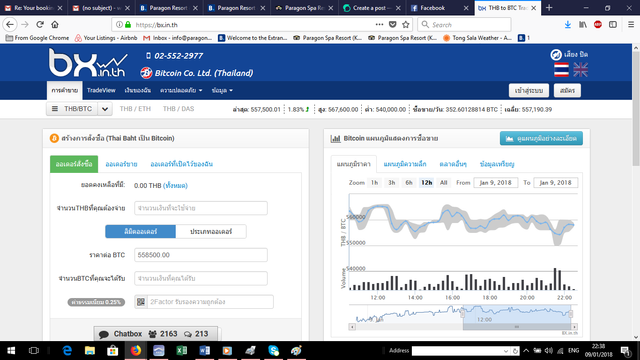Switch to the depth chart tab
This screenshot has height=360, width=640.
click(x=405, y=164)
